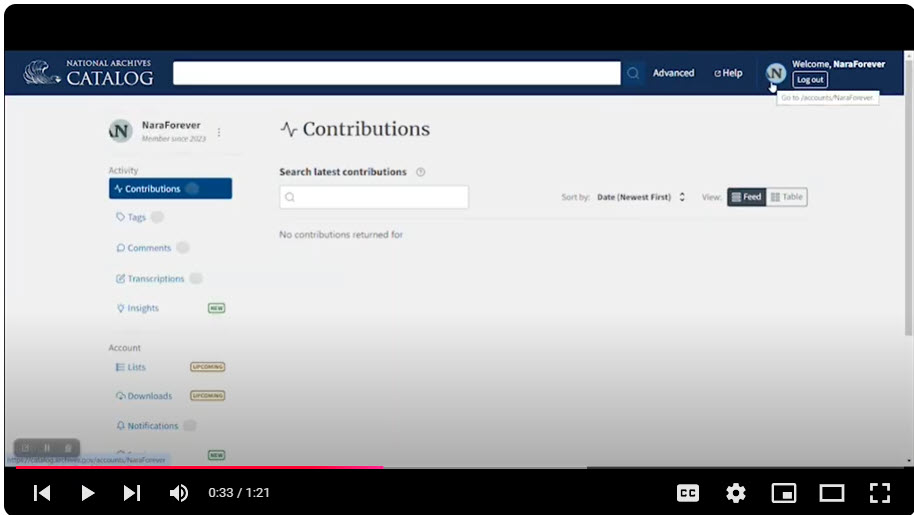This screenshot has height=515, width=914.
Task: Open Sort by Date dropdown
Action: [641, 198]
